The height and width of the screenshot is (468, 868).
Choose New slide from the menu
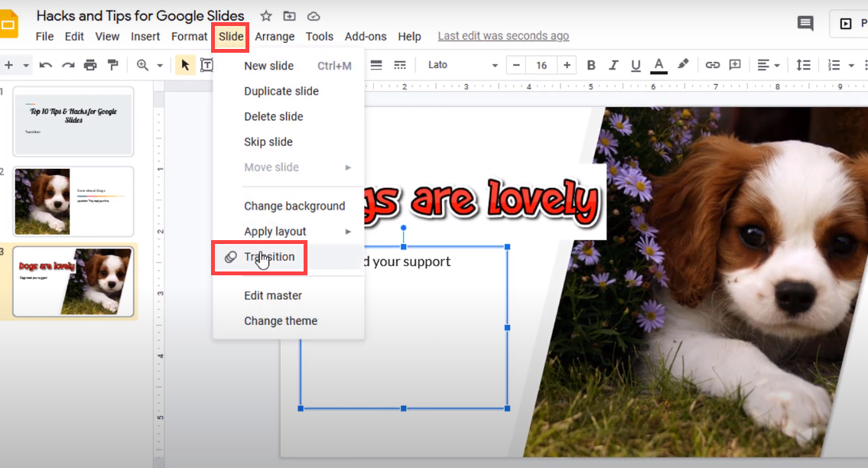click(269, 65)
